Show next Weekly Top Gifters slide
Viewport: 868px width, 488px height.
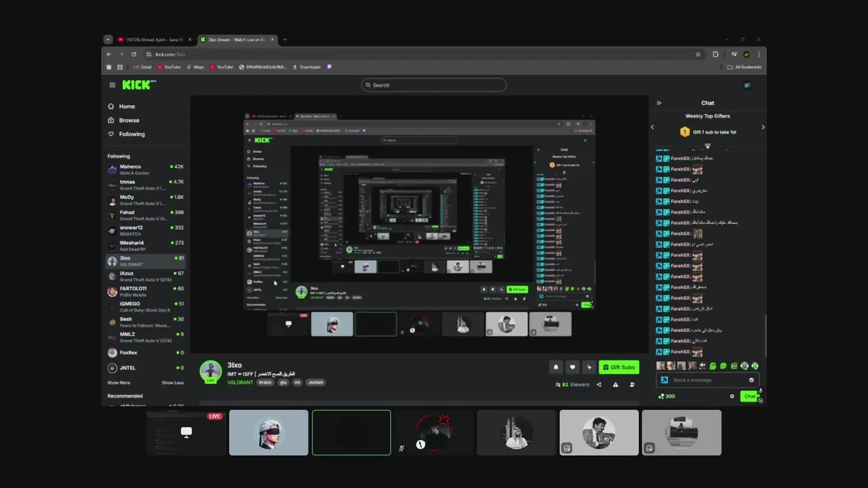(763, 127)
